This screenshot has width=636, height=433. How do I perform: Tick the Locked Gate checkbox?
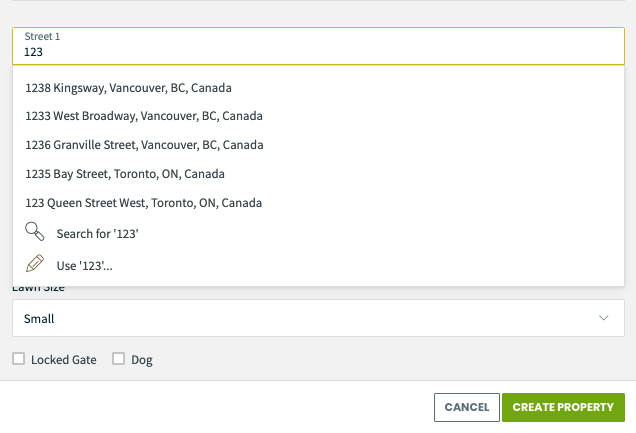click(x=18, y=359)
